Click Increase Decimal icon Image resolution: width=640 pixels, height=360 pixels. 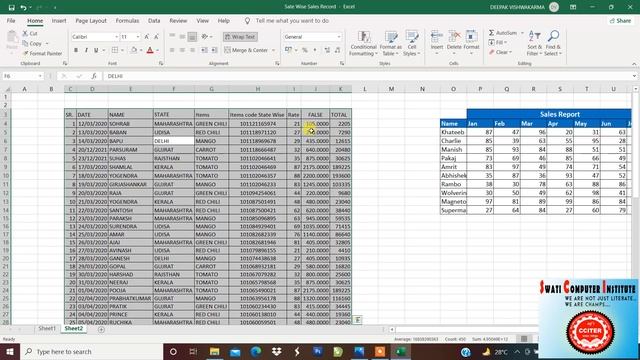[x=327, y=50]
